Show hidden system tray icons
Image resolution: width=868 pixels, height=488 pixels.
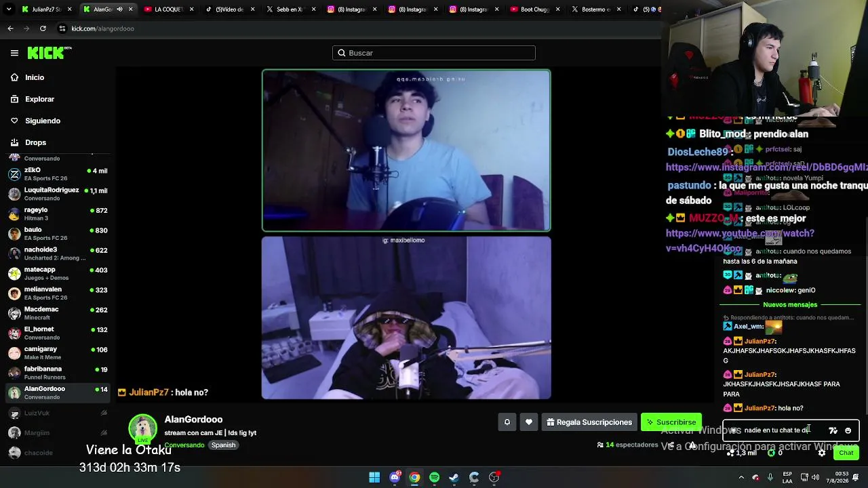click(x=741, y=477)
